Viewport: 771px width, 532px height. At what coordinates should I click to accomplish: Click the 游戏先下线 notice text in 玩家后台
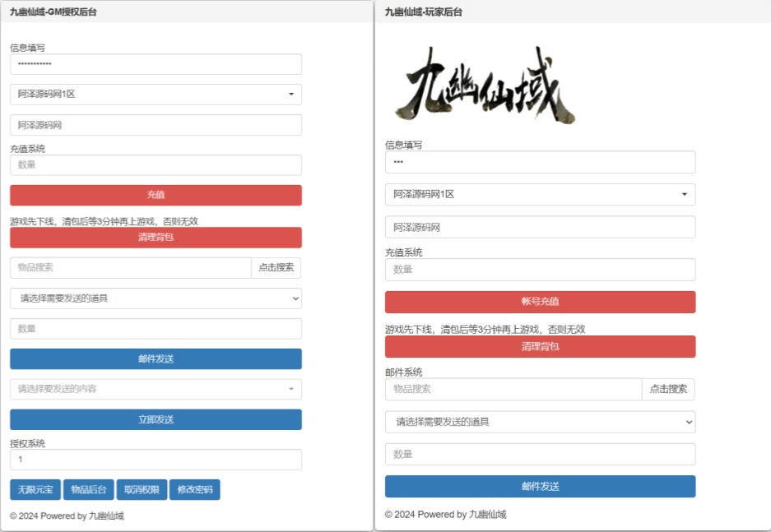click(x=485, y=329)
